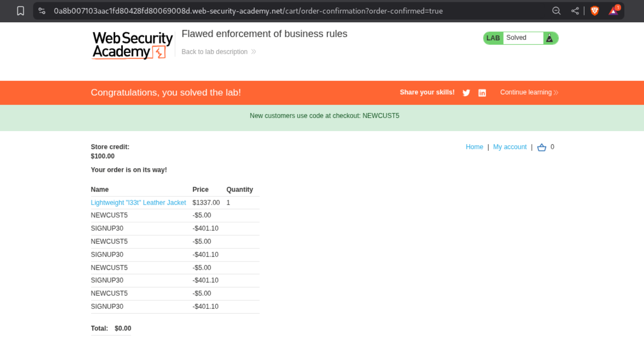The height and width of the screenshot is (349, 644).
Task: Share the result via Twitter icon
Action: (x=466, y=93)
